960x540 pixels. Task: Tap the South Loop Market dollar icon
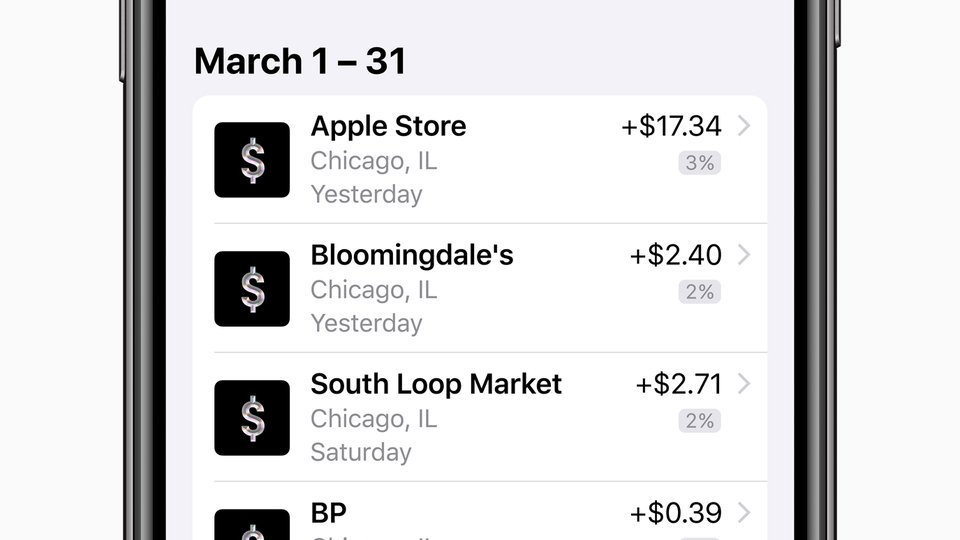[x=252, y=418]
